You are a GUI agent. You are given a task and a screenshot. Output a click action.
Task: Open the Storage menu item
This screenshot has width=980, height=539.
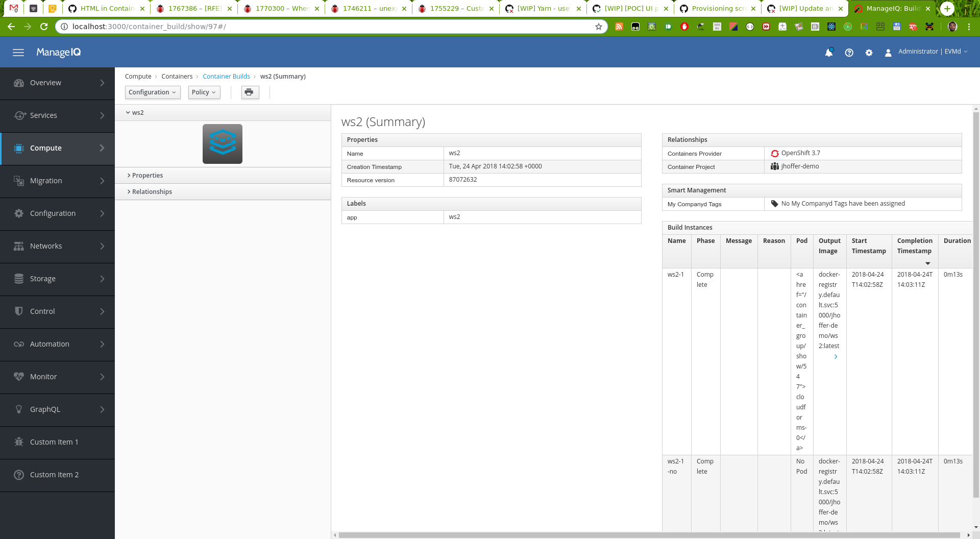tap(57, 279)
